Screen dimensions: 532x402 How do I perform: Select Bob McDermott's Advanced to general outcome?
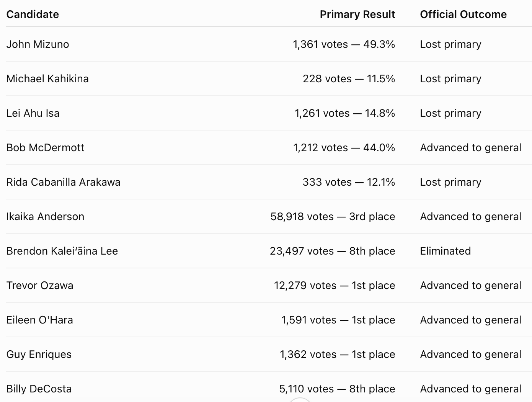[x=471, y=148]
